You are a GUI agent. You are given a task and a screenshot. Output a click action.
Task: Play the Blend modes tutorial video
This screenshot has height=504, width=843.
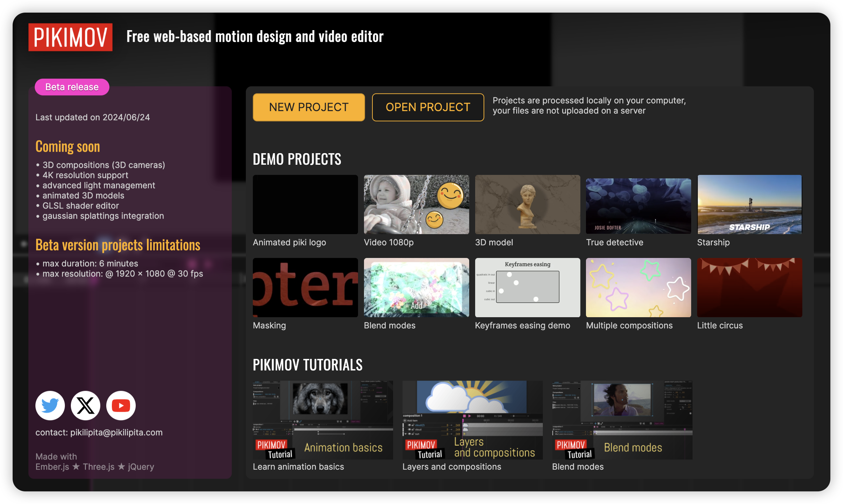pos(622,420)
